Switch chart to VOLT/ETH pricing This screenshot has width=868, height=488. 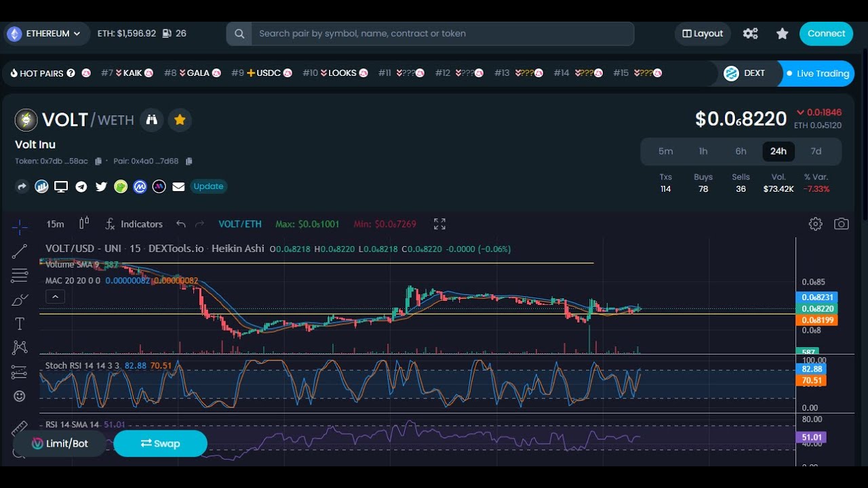[240, 224]
